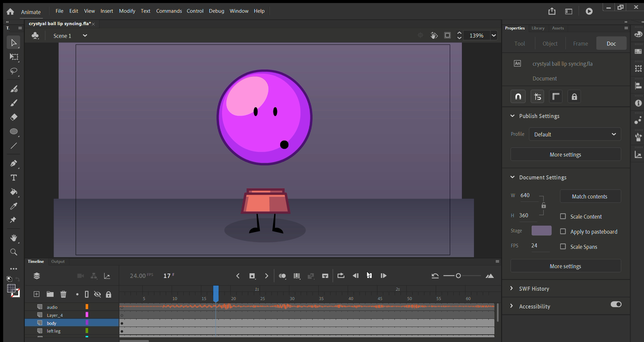The height and width of the screenshot is (342, 644).
Task: Open the Commands menu
Action: point(169,11)
